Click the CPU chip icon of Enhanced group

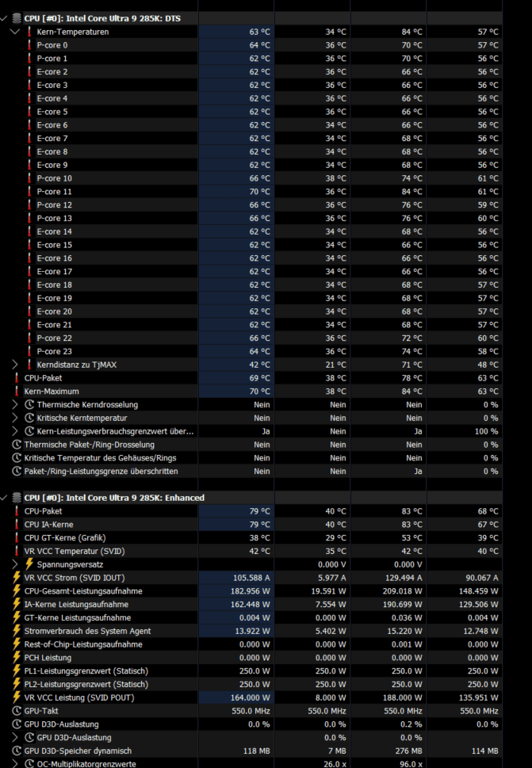click(x=17, y=498)
